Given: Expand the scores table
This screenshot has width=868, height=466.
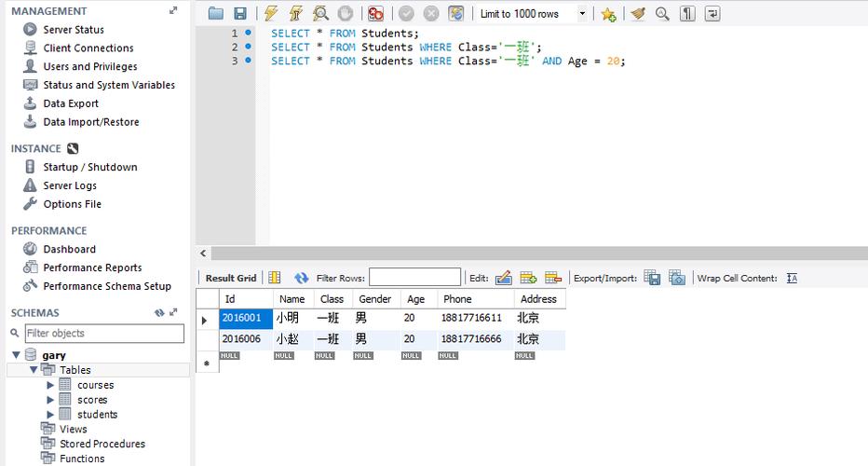Looking at the screenshot, I should click(x=50, y=400).
